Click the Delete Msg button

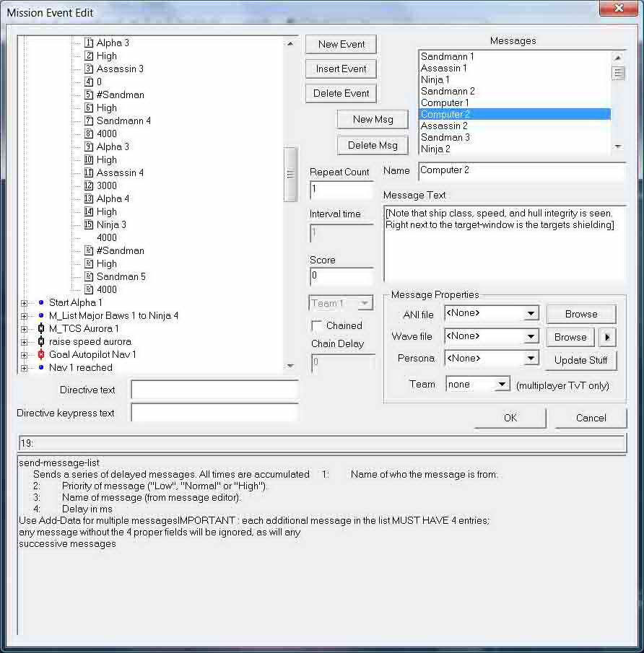[373, 145]
